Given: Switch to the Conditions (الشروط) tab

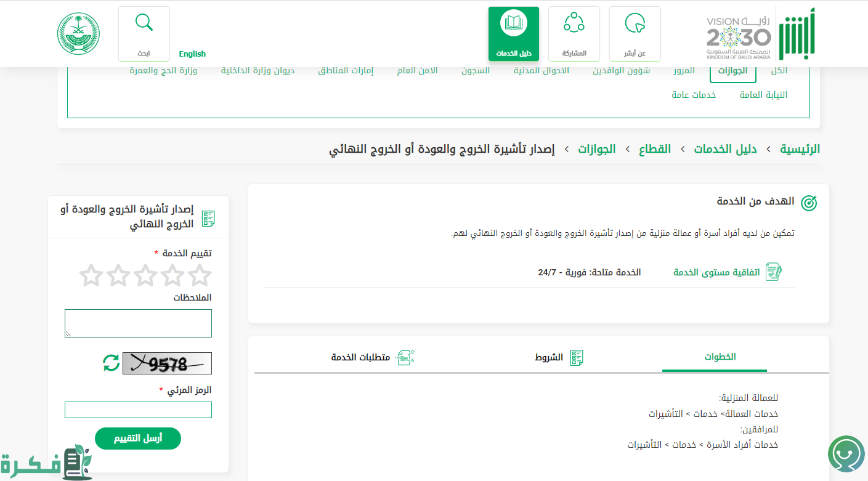Looking at the screenshot, I should point(558,357).
